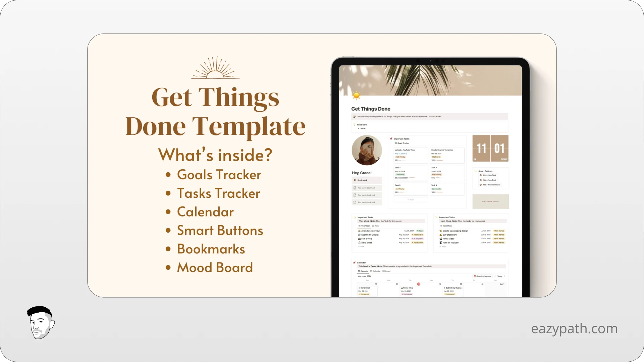Click the Goals Tracker icon in dashboard

395,143
